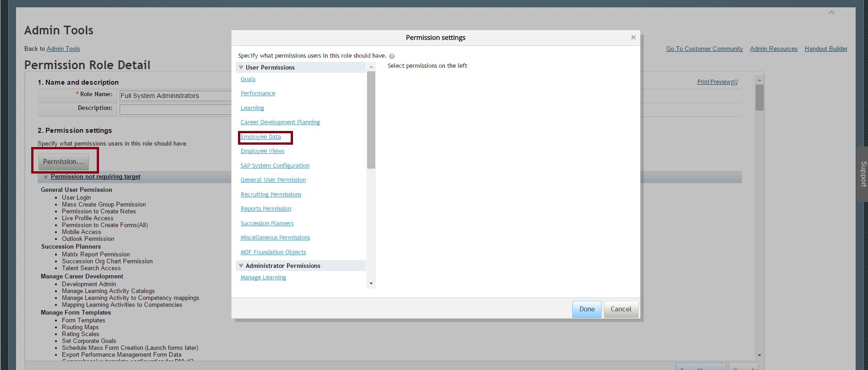Viewport: 868px width, 370px height.
Task: Click 'Succession Org Chart Permission' item
Action: 107,261
